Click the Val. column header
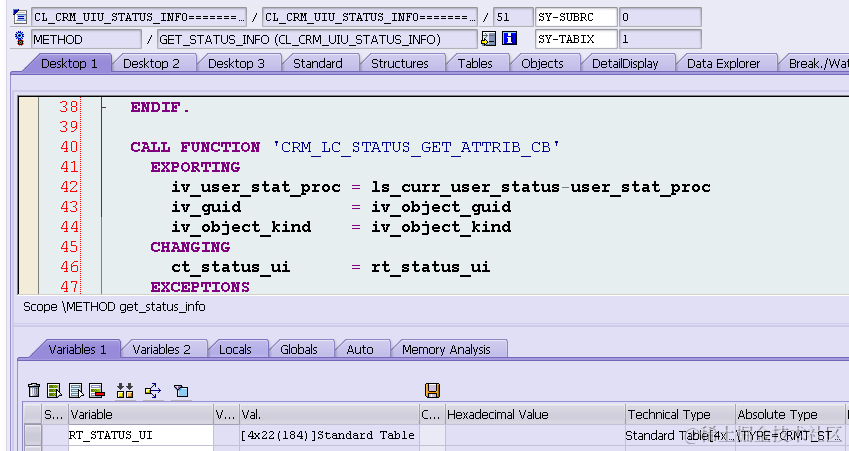 tap(329, 415)
